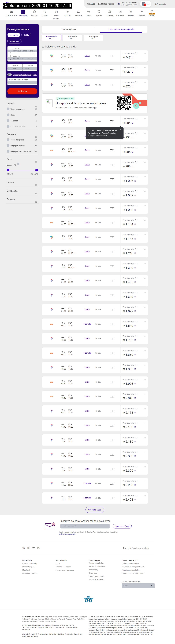
Task: Click the Disney mouse-ears icon
Action: click(99, 12)
